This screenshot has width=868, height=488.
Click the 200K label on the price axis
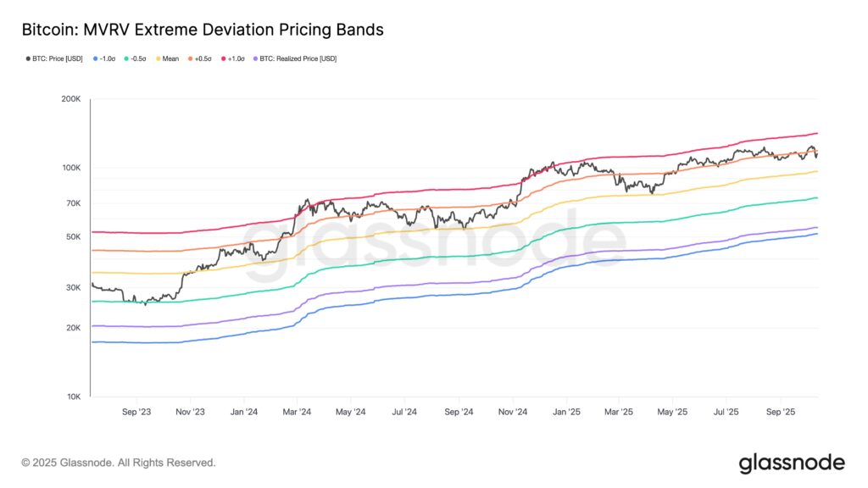[70, 100]
